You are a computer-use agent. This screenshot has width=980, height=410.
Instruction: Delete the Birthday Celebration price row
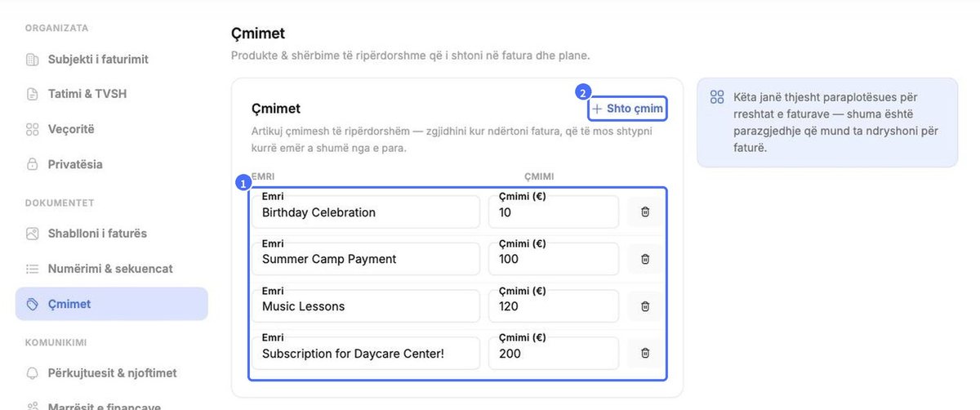[644, 212]
